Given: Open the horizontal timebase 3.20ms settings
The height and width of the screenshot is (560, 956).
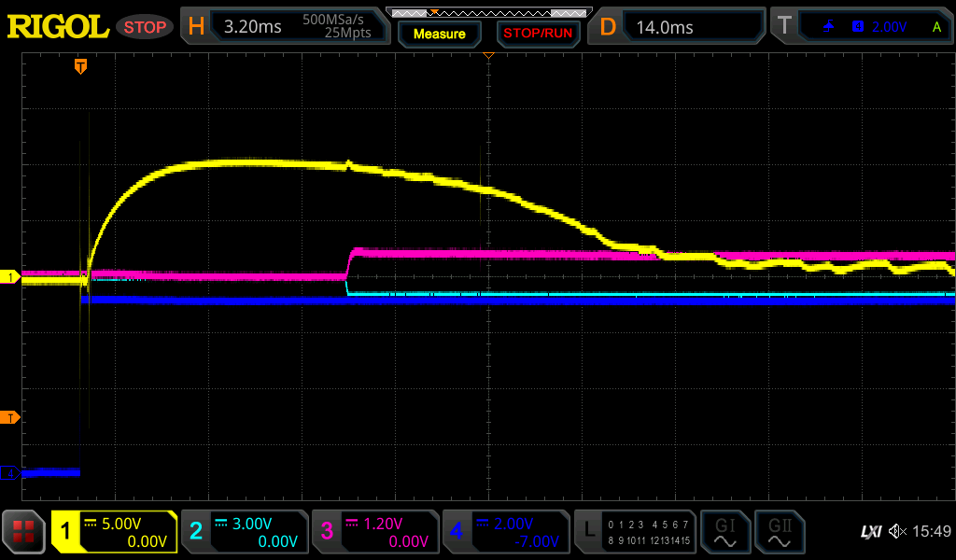Looking at the screenshot, I should pyautogui.click(x=284, y=27).
